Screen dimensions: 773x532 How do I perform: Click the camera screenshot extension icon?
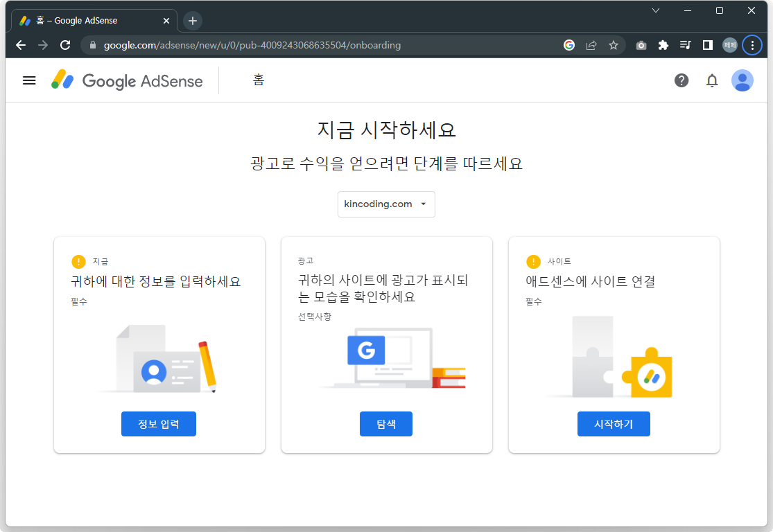point(641,45)
